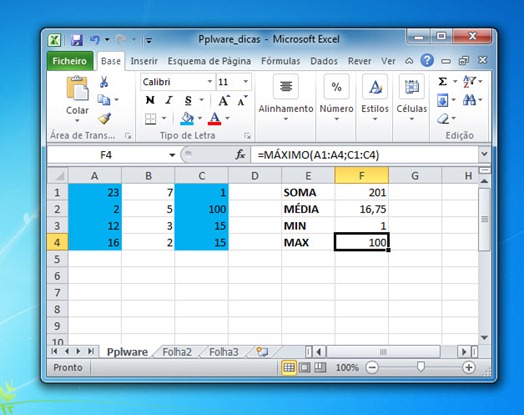This screenshot has width=524, height=415.
Task: Increase font size with large A icon
Action: coord(224,100)
